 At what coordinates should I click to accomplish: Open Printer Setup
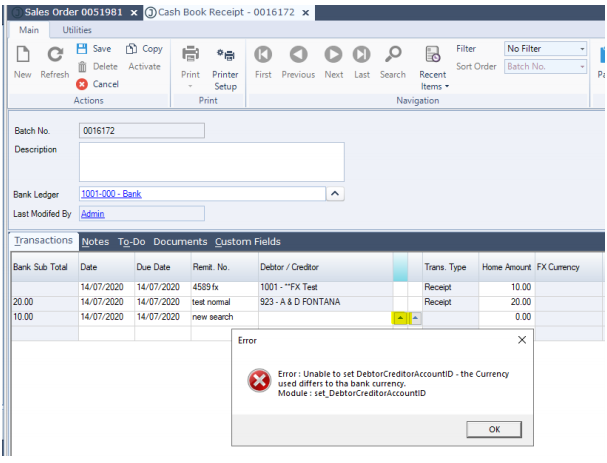point(225,69)
